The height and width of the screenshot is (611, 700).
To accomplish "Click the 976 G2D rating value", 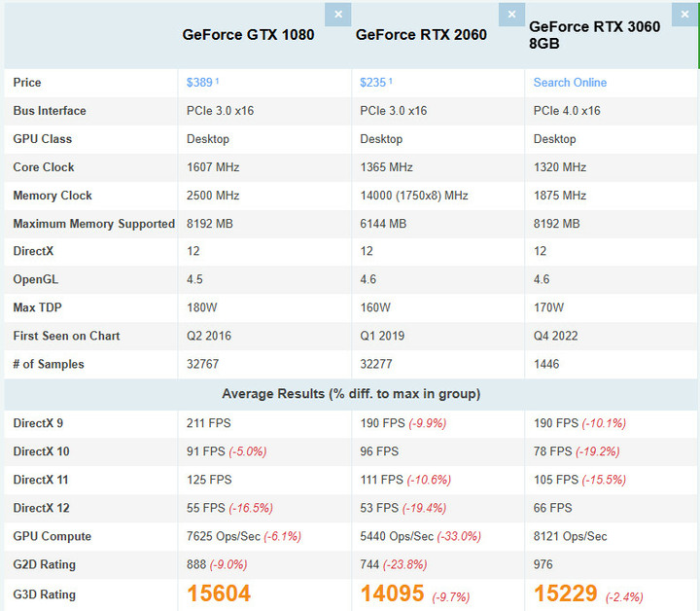I will coord(543,564).
